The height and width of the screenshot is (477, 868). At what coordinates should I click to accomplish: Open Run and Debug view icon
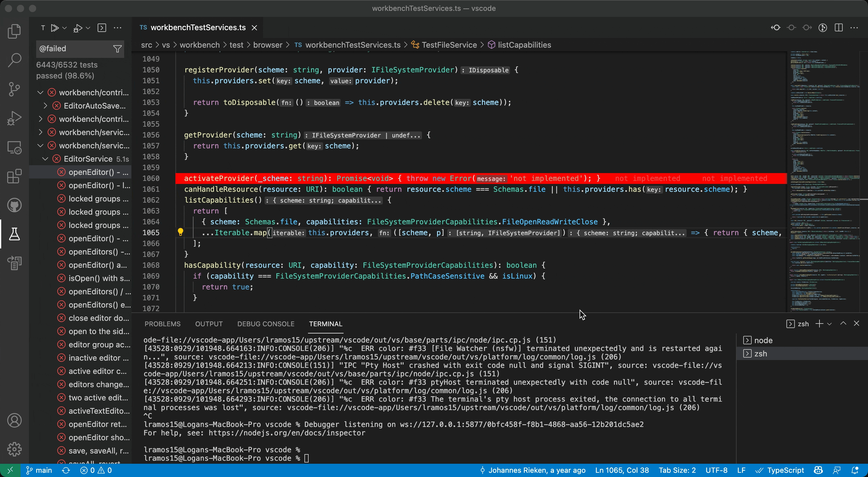click(x=14, y=118)
